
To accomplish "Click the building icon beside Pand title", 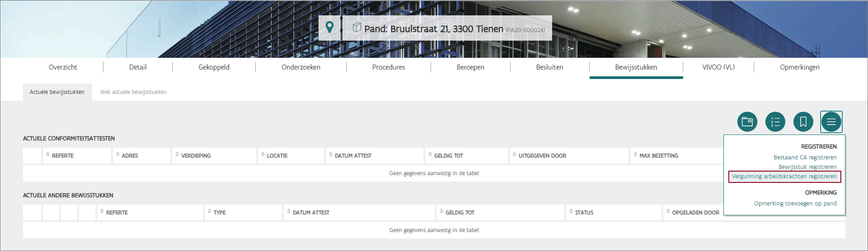I will [357, 28].
